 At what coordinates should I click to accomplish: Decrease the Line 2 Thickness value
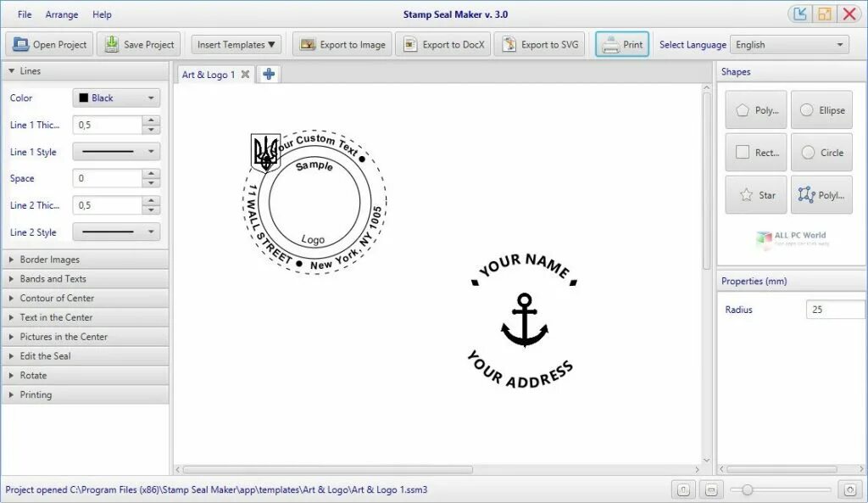[151, 210]
